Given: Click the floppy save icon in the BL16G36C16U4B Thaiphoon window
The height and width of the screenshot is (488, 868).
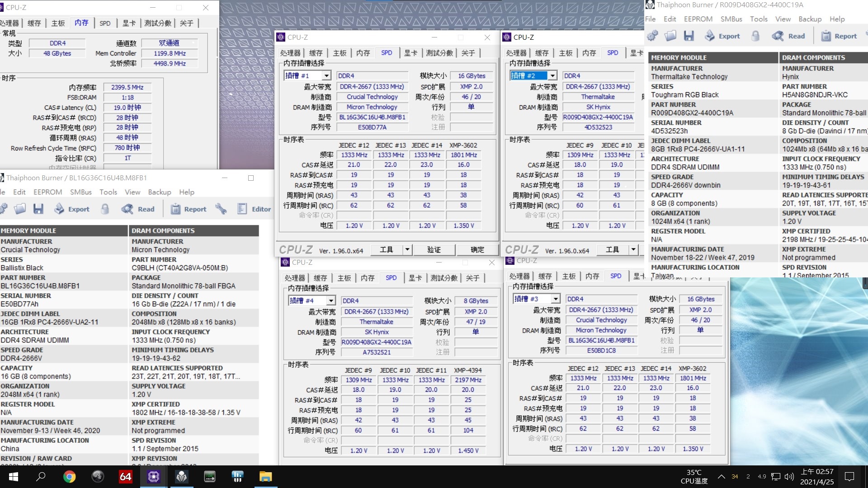Looking at the screenshot, I should click(x=38, y=209).
